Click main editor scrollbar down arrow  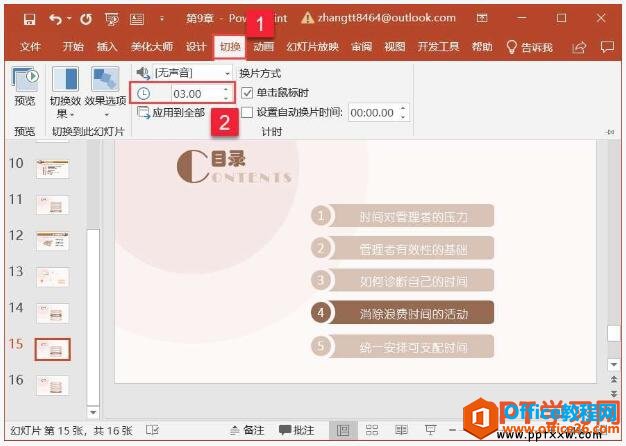click(614, 364)
